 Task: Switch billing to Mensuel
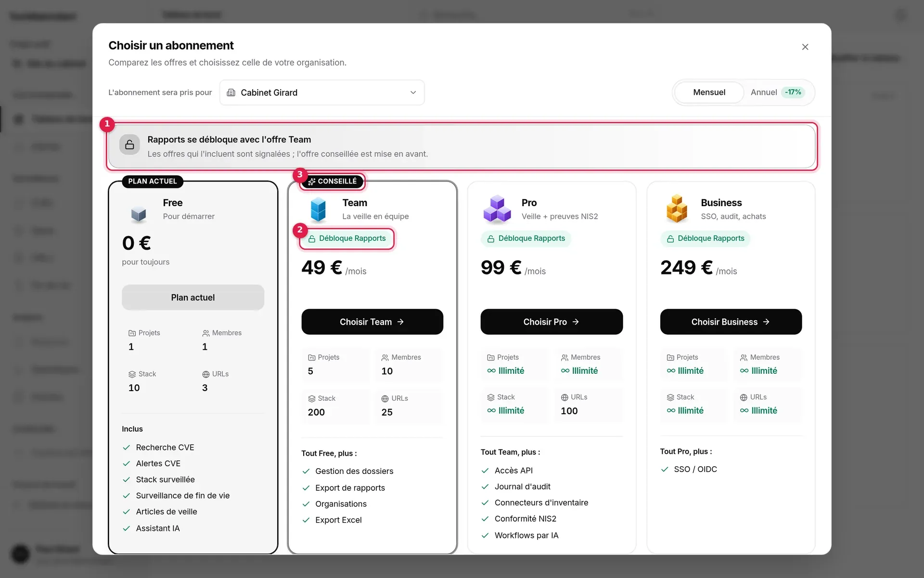[x=709, y=92]
